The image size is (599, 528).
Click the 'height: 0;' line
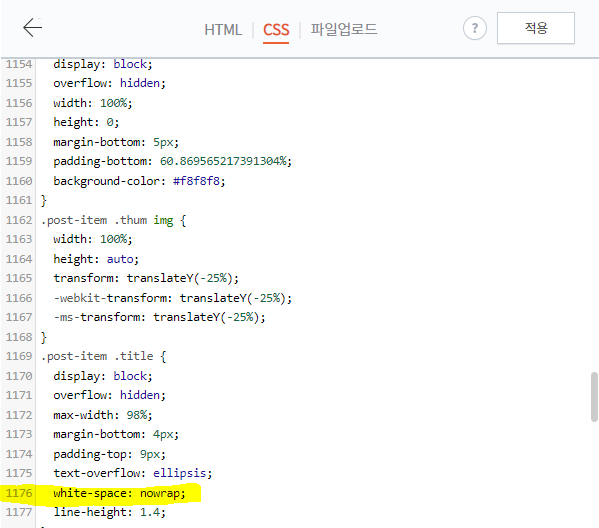[86, 122]
